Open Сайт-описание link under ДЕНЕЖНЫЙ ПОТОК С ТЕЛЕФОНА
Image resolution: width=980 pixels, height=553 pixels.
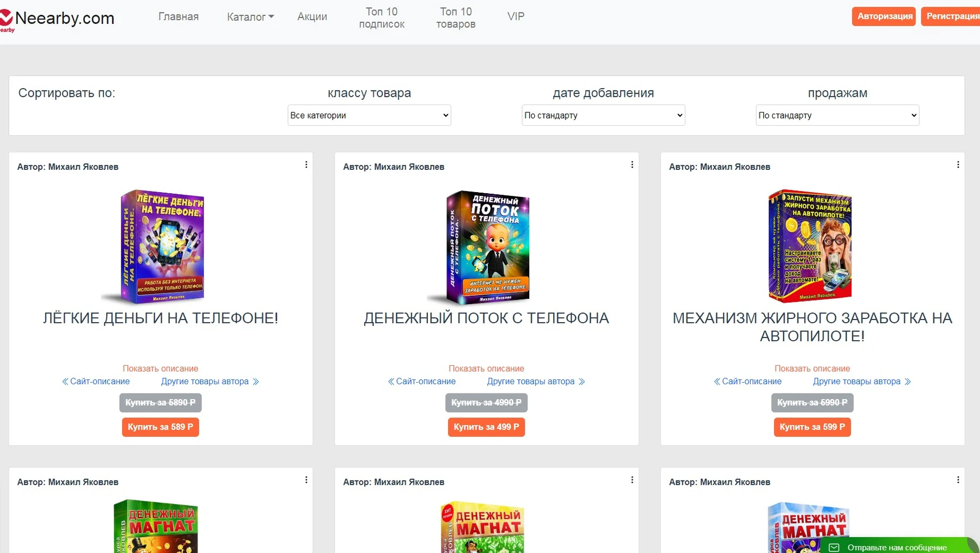point(422,382)
